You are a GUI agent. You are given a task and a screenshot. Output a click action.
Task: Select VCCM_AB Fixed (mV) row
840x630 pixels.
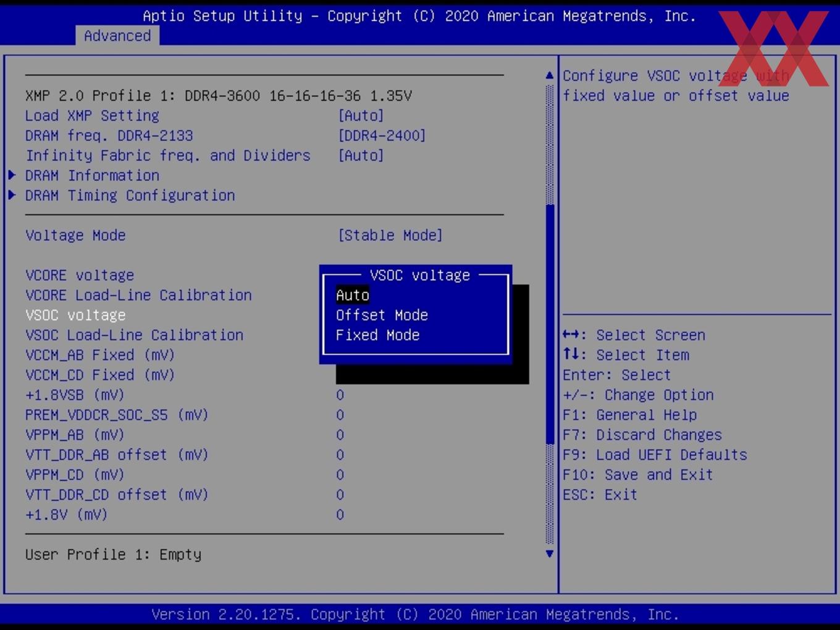100,355
